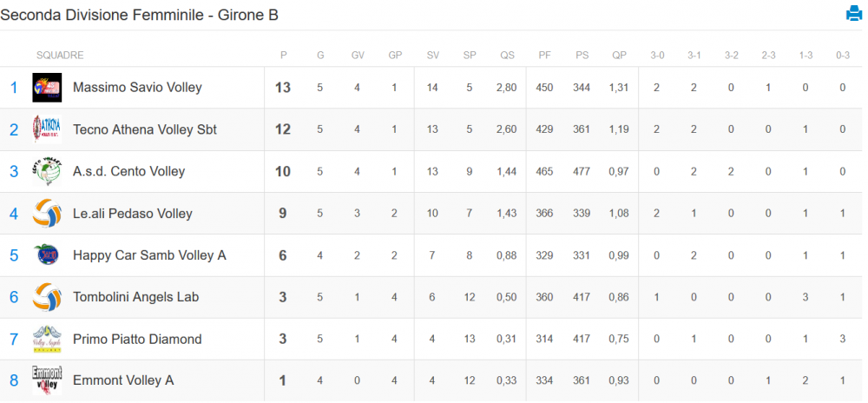Click rank number 7 for Primo Piatto
The height and width of the screenshot is (403, 868).
click(14, 339)
